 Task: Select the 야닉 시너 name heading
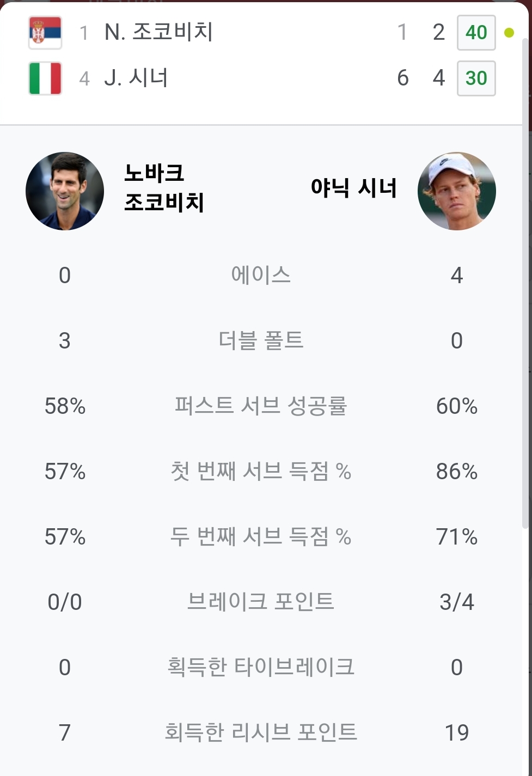(x=353, y=188)
